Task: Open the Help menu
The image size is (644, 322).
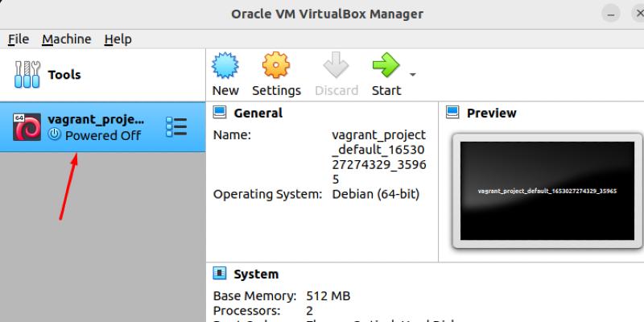Action: [x=118, y=39]
